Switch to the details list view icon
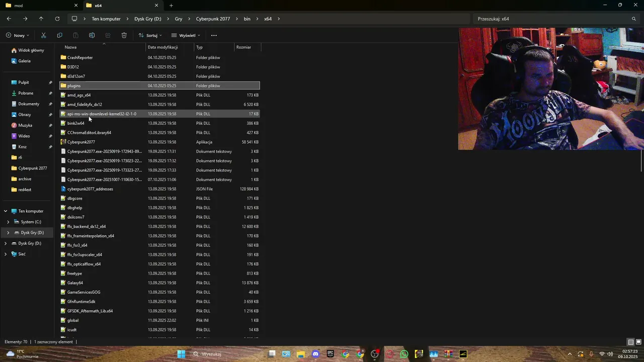The image size is (644, 362). click(630, 342)
